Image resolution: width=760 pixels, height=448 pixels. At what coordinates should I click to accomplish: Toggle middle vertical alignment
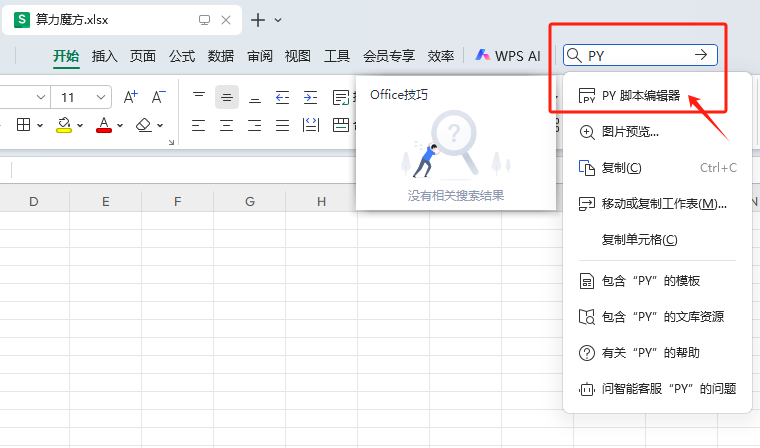(x=227, y=97)
